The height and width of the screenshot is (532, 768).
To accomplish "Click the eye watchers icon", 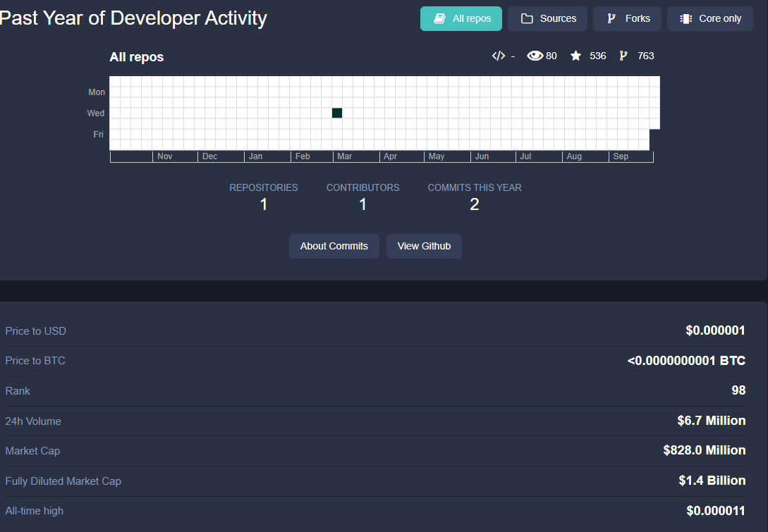I will coord(535,56).
